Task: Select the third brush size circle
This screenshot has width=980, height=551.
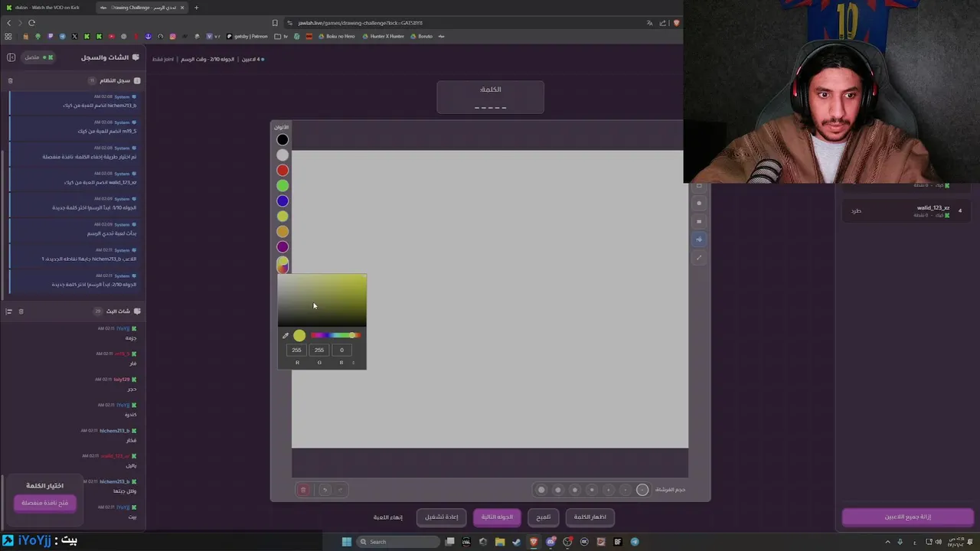Action: pos(575,490)
